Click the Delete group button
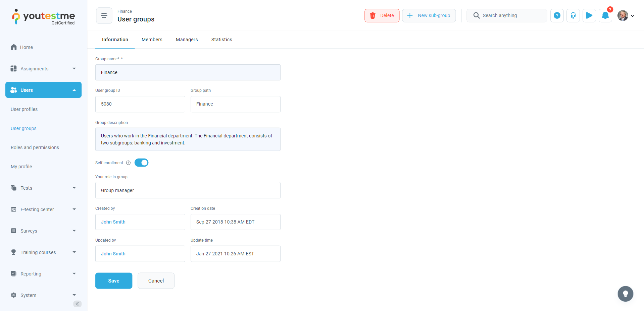This screenshot has width=644, height=311. (382, 15)
